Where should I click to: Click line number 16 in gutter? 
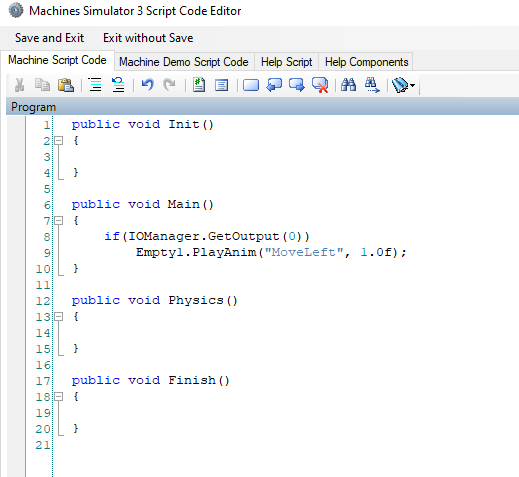(43, 365)
